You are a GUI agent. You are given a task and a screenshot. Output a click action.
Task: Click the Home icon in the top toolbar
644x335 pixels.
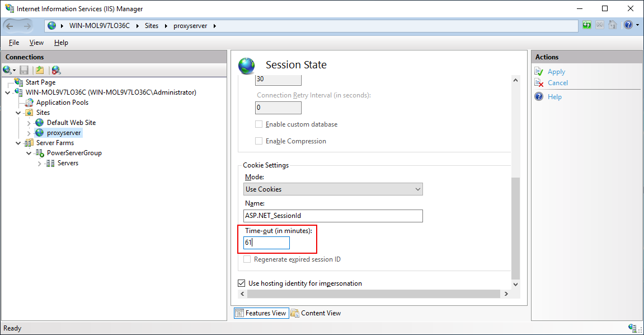[x=612, y=25]
